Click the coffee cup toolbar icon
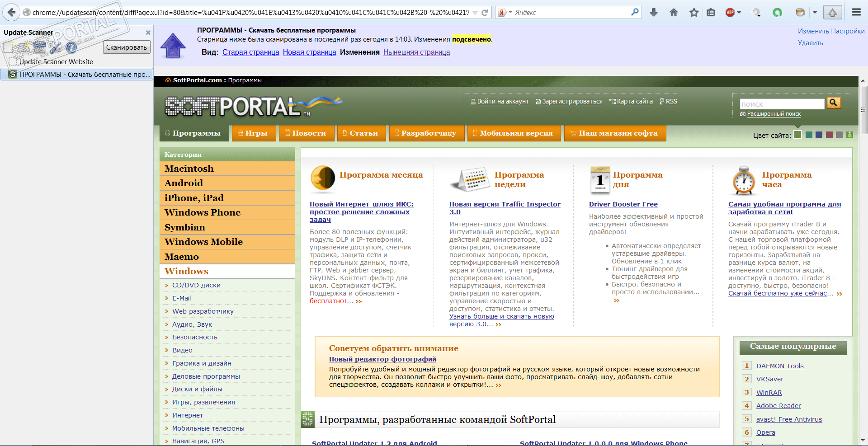868x446 pixels. (800, 13)
